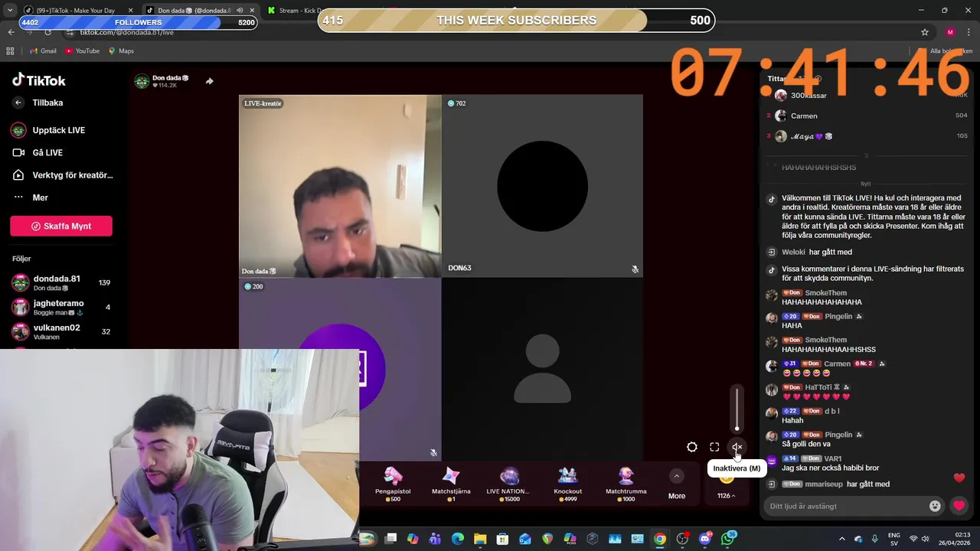Click the 200 coin count badge
This screenshot has width=980, height=551.
[x=253, y=286]
